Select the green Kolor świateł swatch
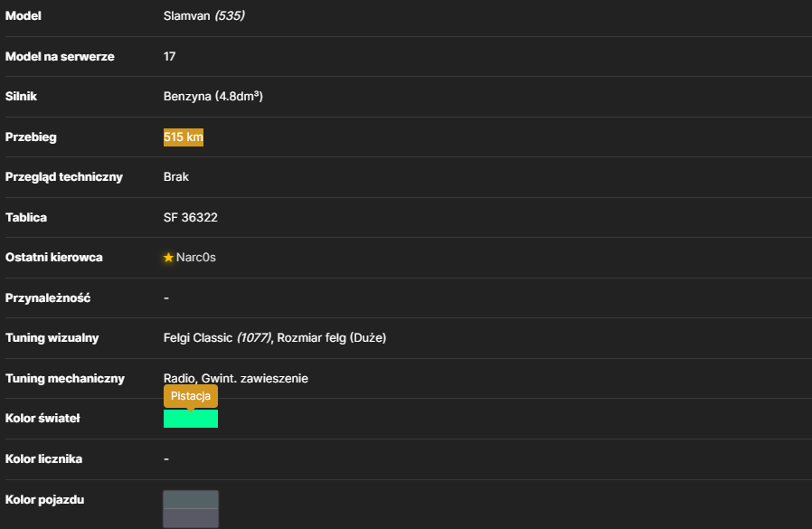Screen dimensions: 812x529 pyautogui.click(x=191, y=419)
